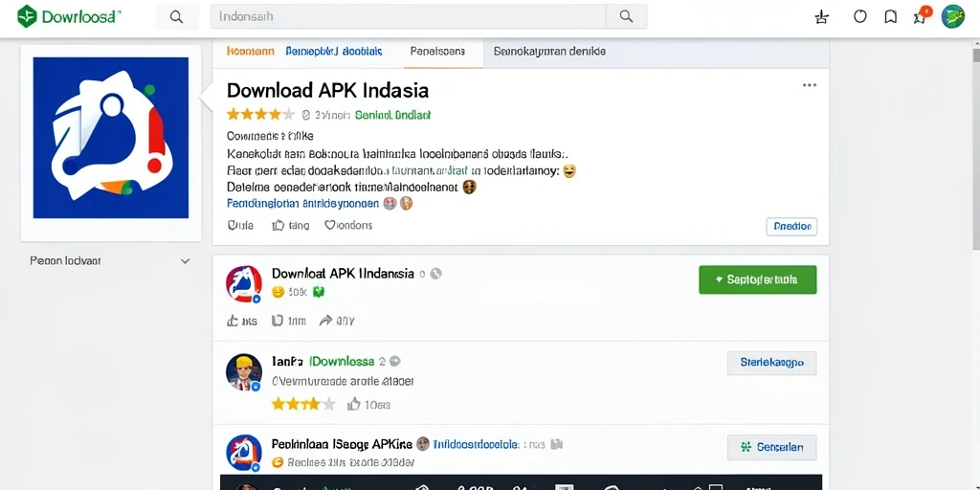Image resolution: width=980 pixels, height=490 pixels.
Task: Click the star rating under main title
Action: click(260, 115)
